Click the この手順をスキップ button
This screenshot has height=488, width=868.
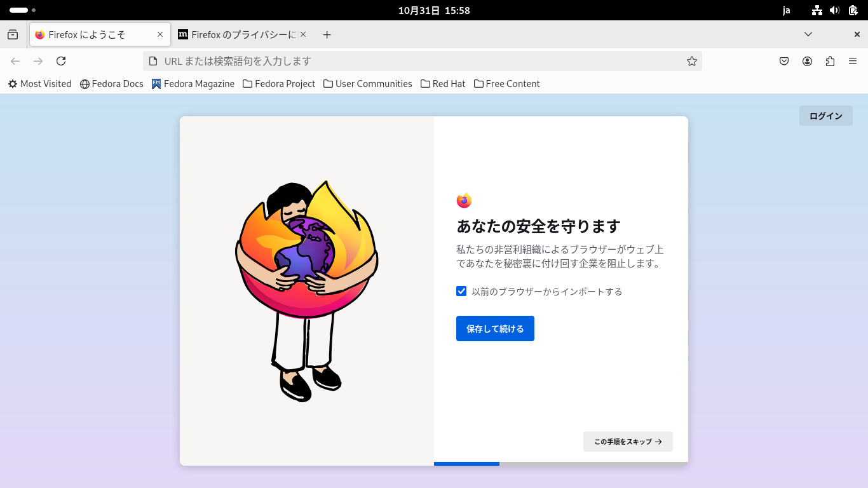(x=628, y=442)
